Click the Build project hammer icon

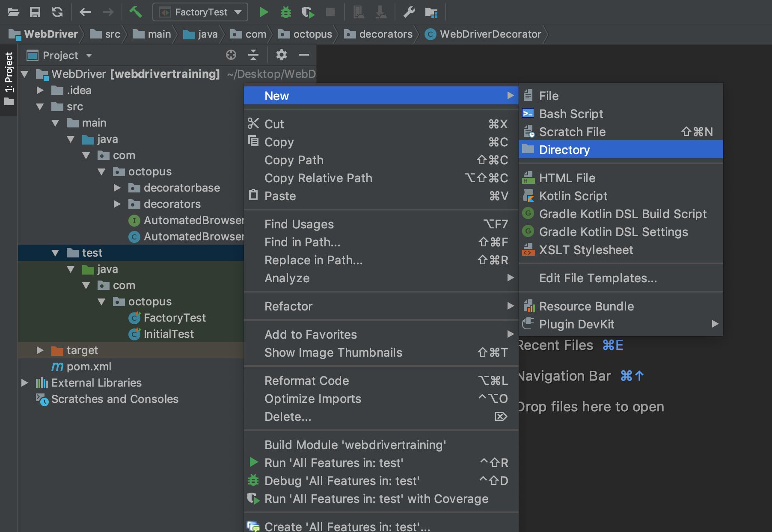pyautogui.click(x=136, y=12)
